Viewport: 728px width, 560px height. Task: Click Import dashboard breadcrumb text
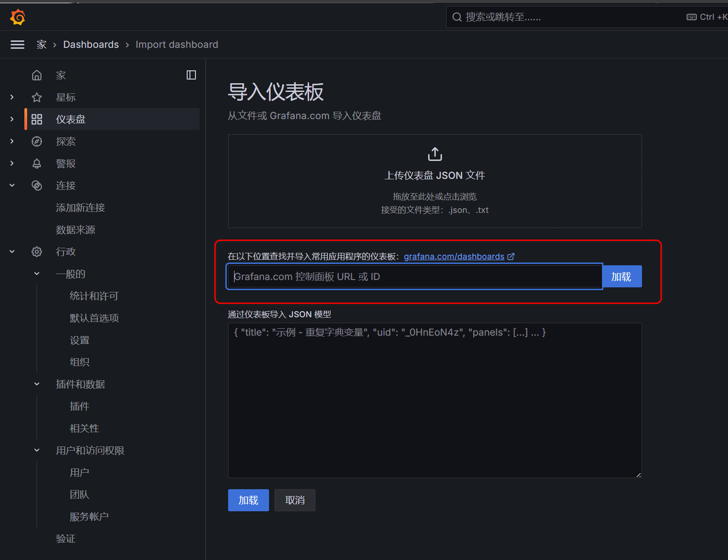click(177, 45)
